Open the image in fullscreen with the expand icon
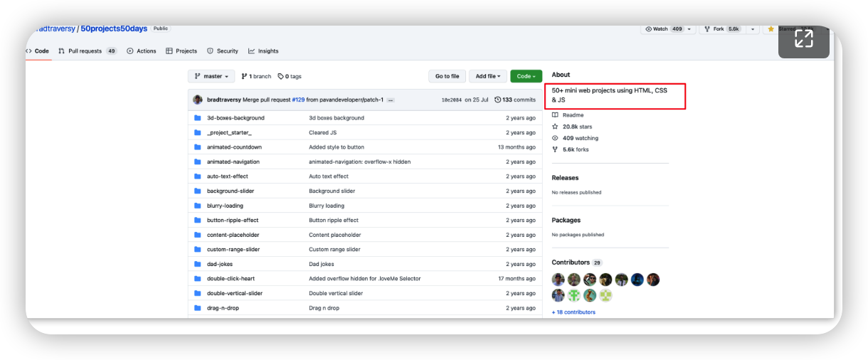 (x=804, y=38)
